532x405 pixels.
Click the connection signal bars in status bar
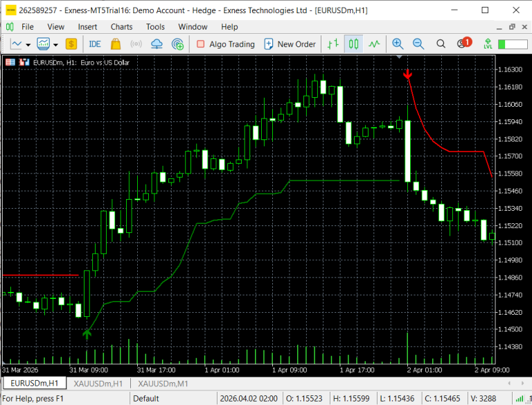pos(519,399)
